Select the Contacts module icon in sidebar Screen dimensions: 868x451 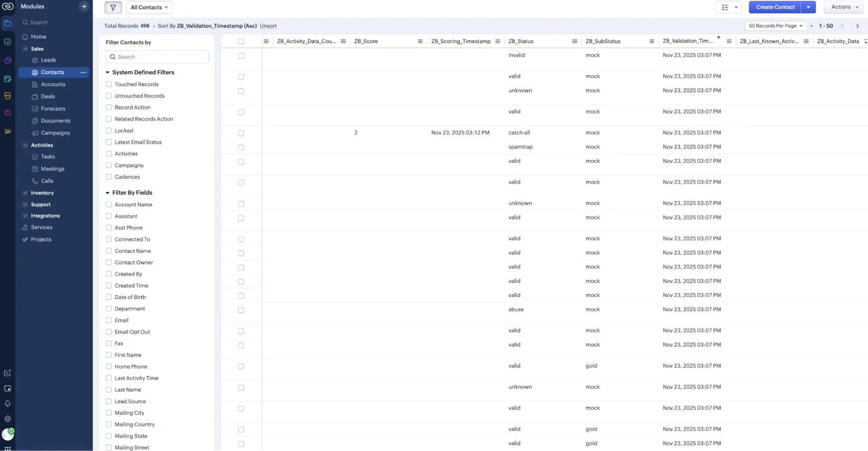pos(34,72)
